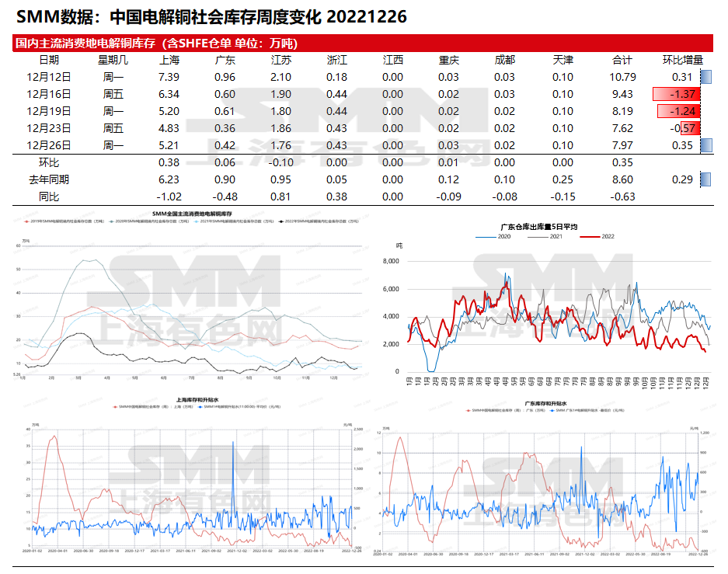Click the 环比增量 column header
The height and width of the screenshot is (574, 728).
[682, 60]
